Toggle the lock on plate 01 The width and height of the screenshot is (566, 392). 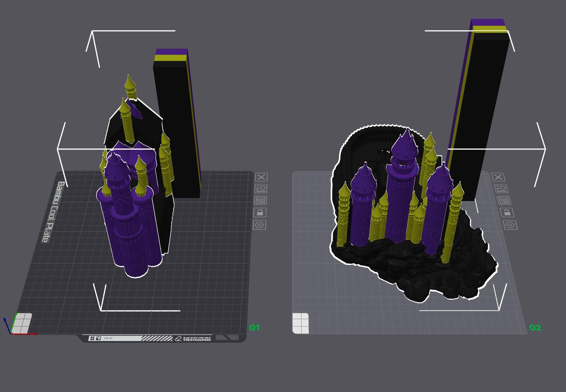260,213
